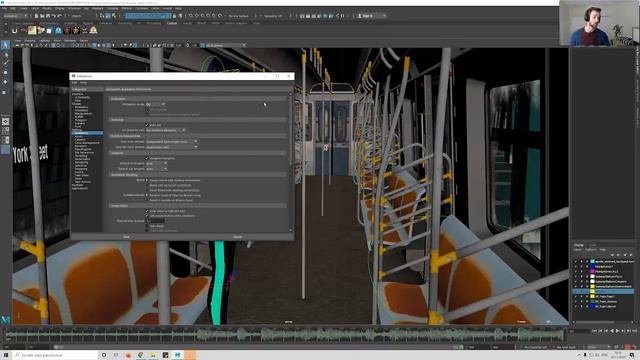Screen dimensions: 640x360
Task: Play the animation backward
Action: tap(611, 331)
